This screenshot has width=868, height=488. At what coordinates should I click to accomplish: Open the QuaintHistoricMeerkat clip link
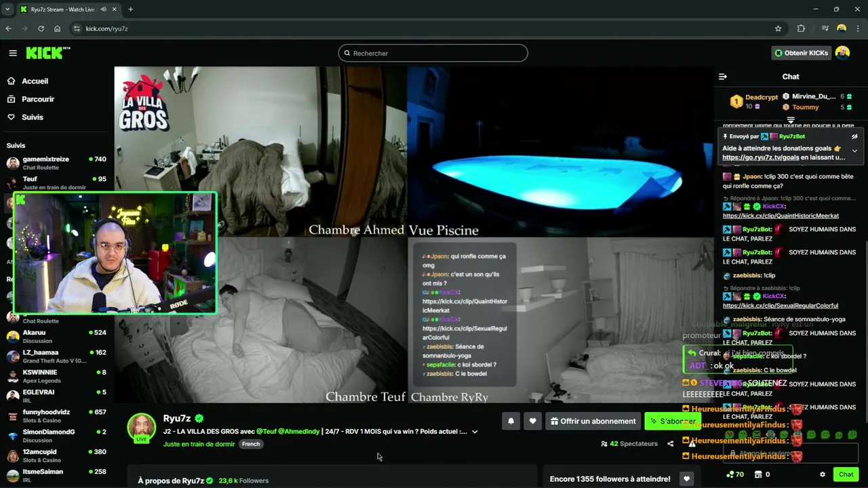click(781, 216)
